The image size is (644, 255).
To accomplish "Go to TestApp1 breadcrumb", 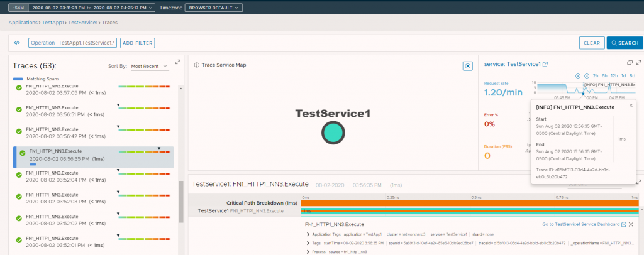I will tap(53, 23).
